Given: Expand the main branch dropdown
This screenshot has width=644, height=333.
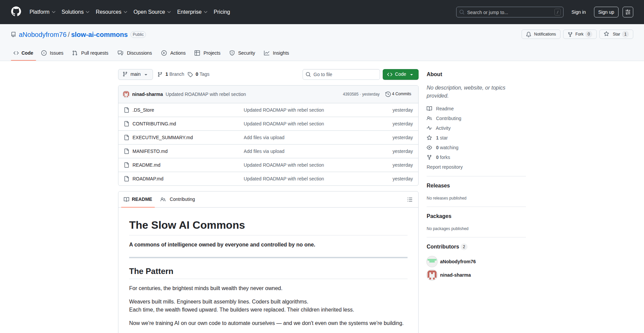Looking at the screenshot, I should click(135, 74).
